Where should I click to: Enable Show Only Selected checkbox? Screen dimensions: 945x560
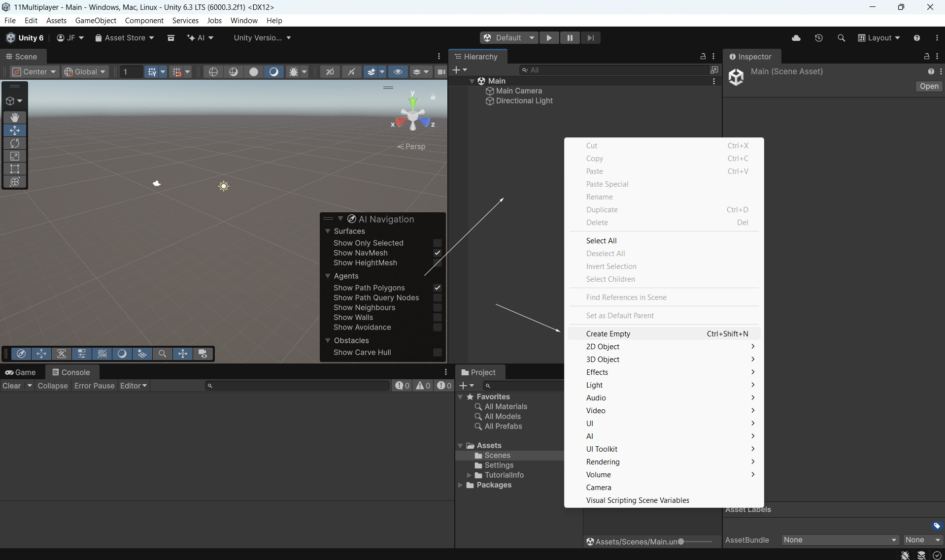[x=437, y=243]
